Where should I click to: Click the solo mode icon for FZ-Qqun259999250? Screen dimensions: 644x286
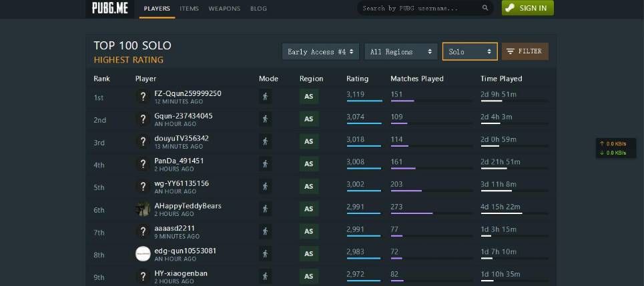[x=266, y=97]
